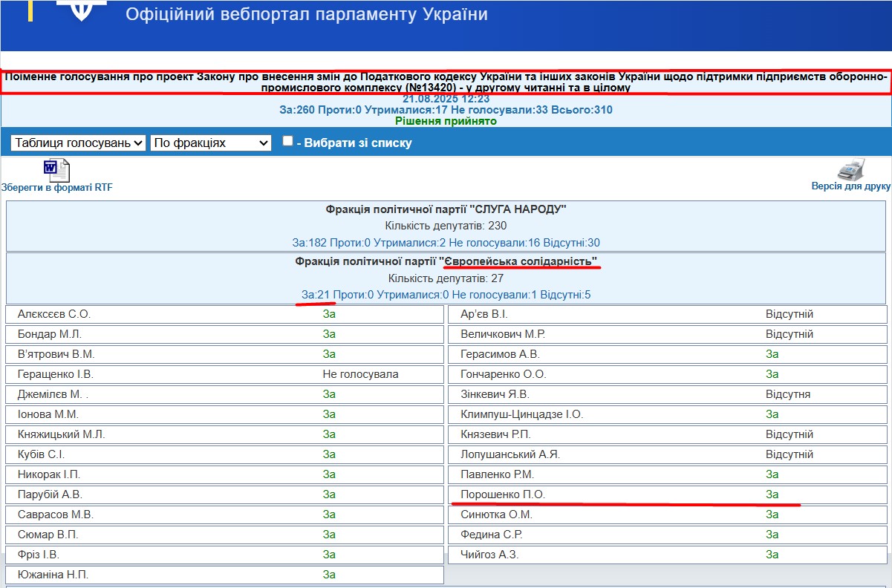This screenshot has height=588, width=892.
Task: Click 'За' vote for Порошенко П.О.
Action: coord(772,494)
